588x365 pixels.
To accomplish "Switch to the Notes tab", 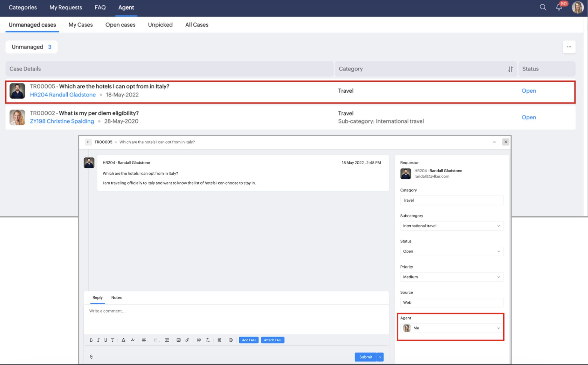I will [116, 298].
